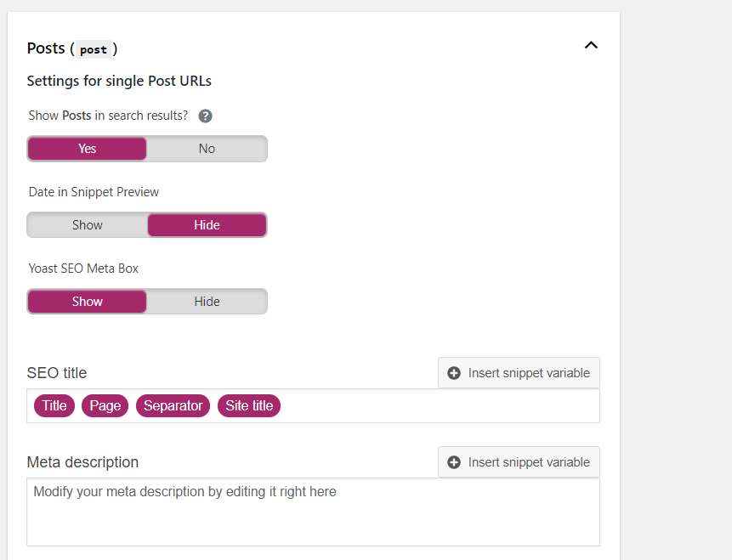Click into the Meta description text area
732x560 pixels.
(x=313, y=512)
